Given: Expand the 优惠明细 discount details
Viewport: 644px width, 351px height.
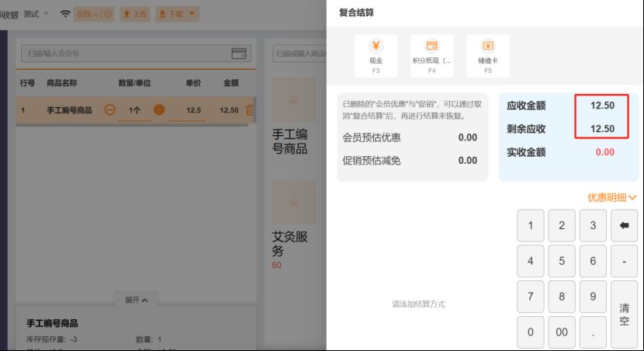Looking at the screenshot, I should [611, 198].
